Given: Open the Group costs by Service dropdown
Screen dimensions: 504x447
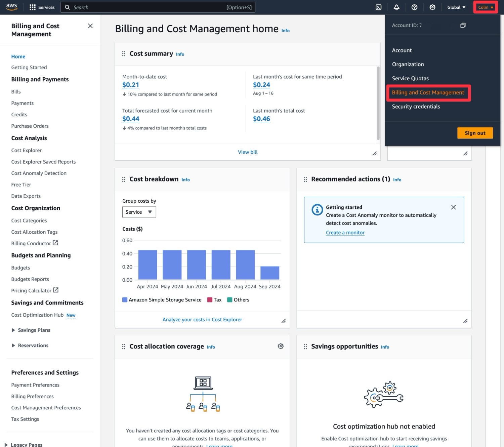Looking at the screenshot, I should click(x=139, y=212).
